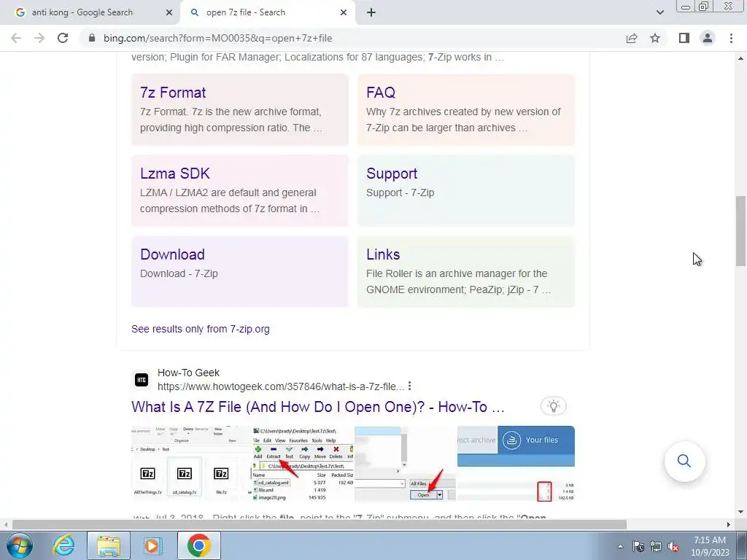Viewport: 747px width, 560px height.
Task: Close the 'anti kong - Google Search' tab
Action: [169, 12]
